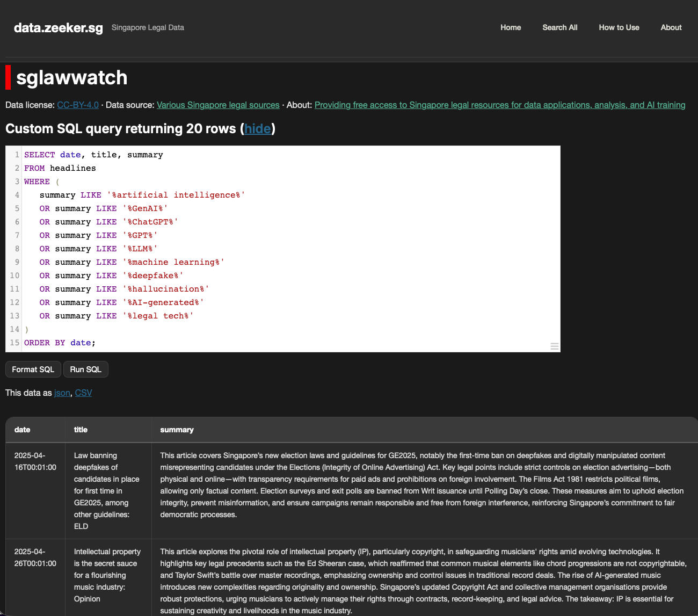Open the CC-BY-4.0 license link
Screen dimensions: 698x616
coord(77,105)
